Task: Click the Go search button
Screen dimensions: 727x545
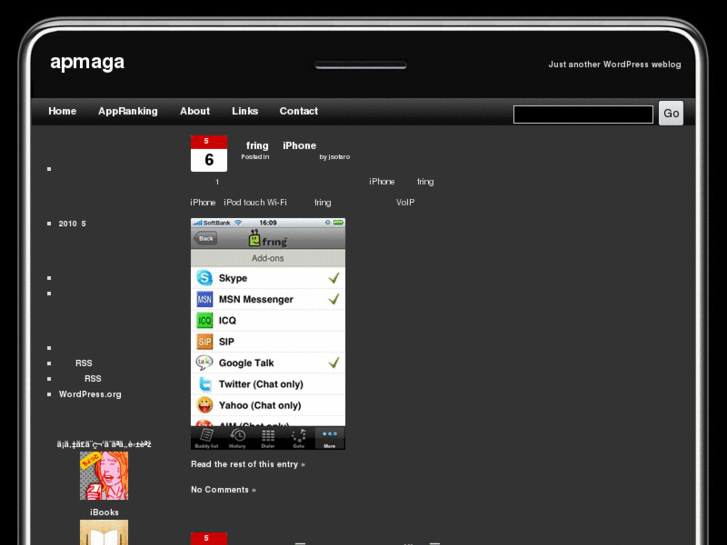Action: 671,113
